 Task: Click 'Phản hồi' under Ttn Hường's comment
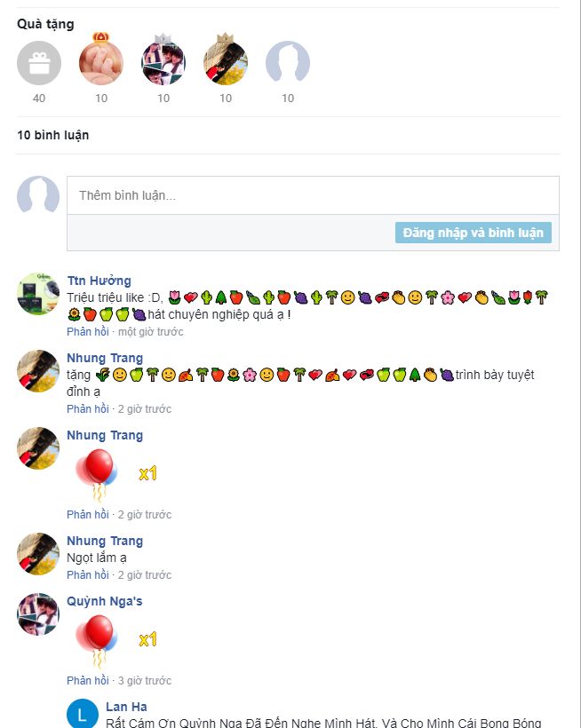click(x=88, y=332)
